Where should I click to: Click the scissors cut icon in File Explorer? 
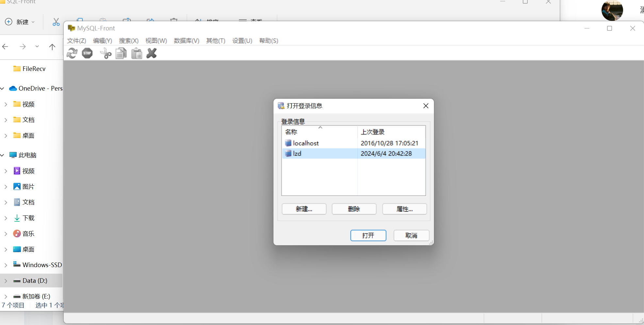point(56,22)
